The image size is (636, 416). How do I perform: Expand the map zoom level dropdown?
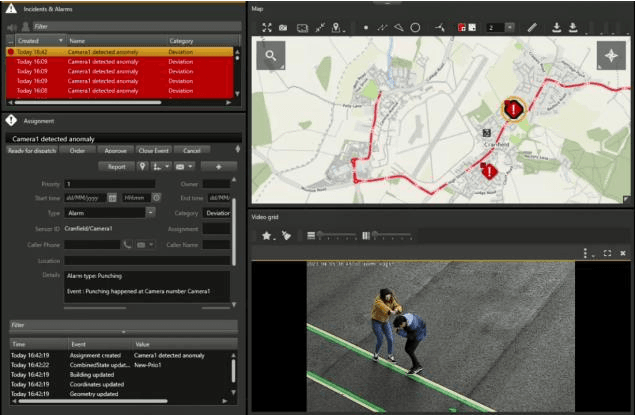click(510, 27)
